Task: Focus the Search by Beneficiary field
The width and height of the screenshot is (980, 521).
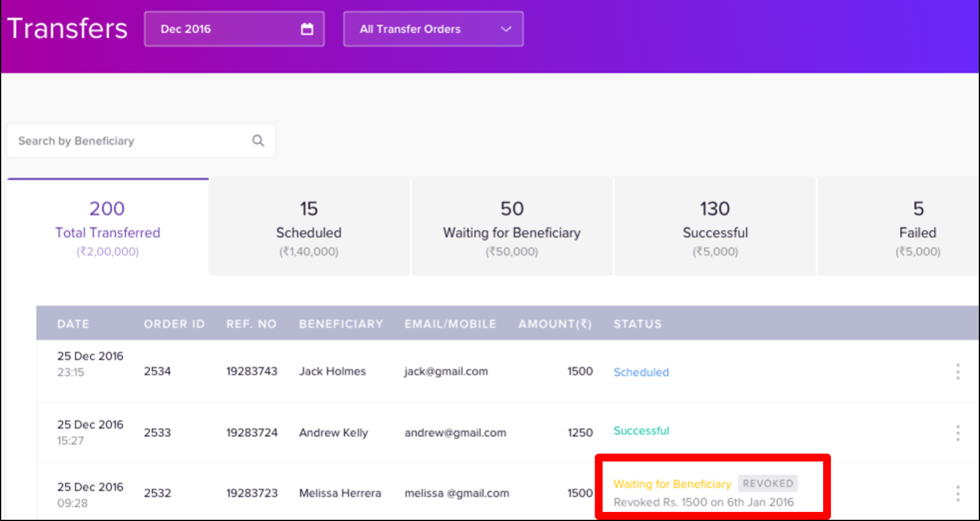Action: coord(141,141)
